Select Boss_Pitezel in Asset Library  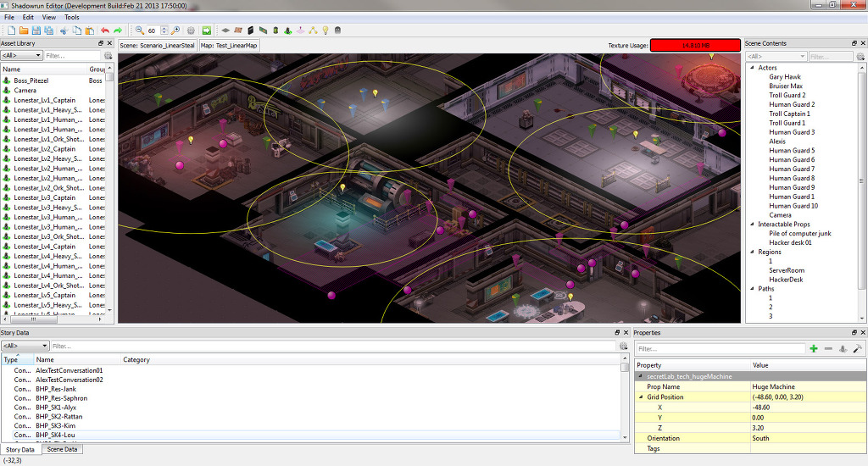[x=31, y=80]
